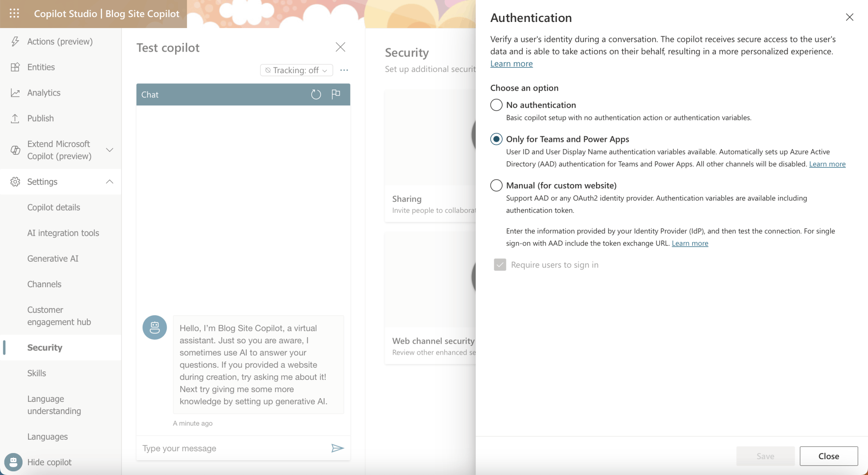This screenshot has width=868, height=475.
Task: Click the Close button in Authentication panel
Action: point(828,456)
